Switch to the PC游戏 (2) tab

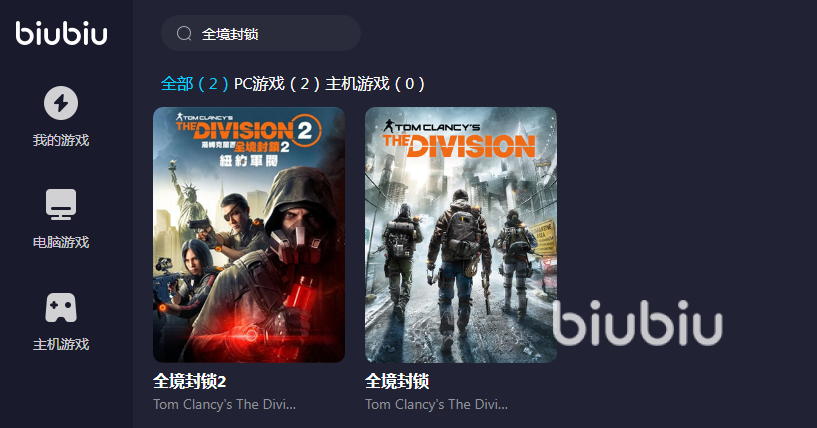pos(277,83)
